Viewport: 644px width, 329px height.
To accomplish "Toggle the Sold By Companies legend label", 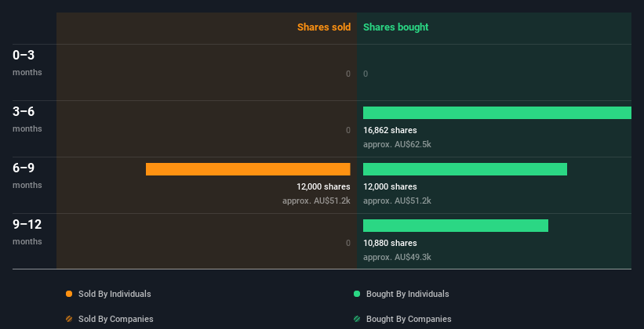I will (x=115, y=319).
